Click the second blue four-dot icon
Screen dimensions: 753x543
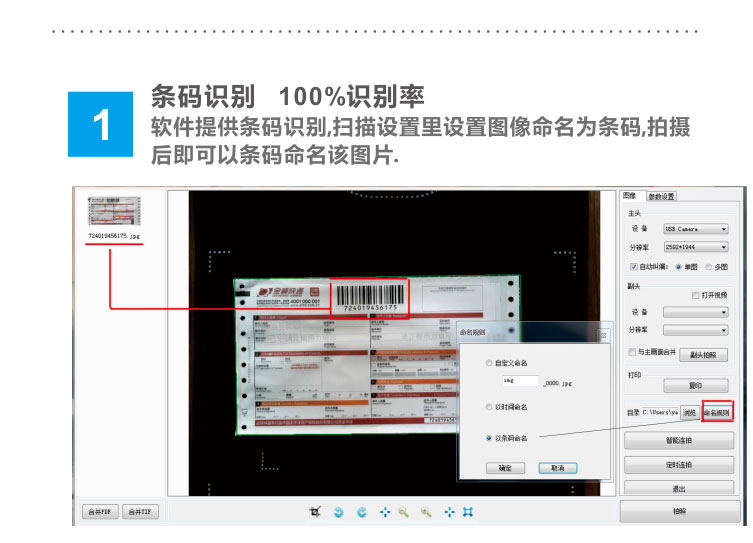449,512
